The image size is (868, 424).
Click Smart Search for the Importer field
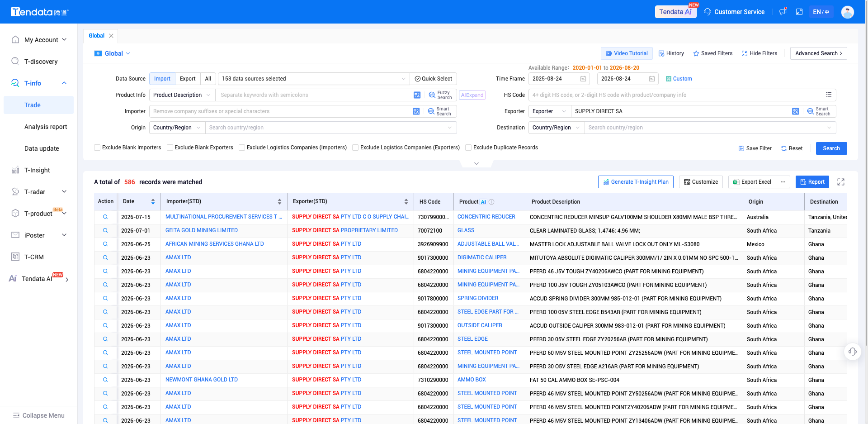[439, 111]
